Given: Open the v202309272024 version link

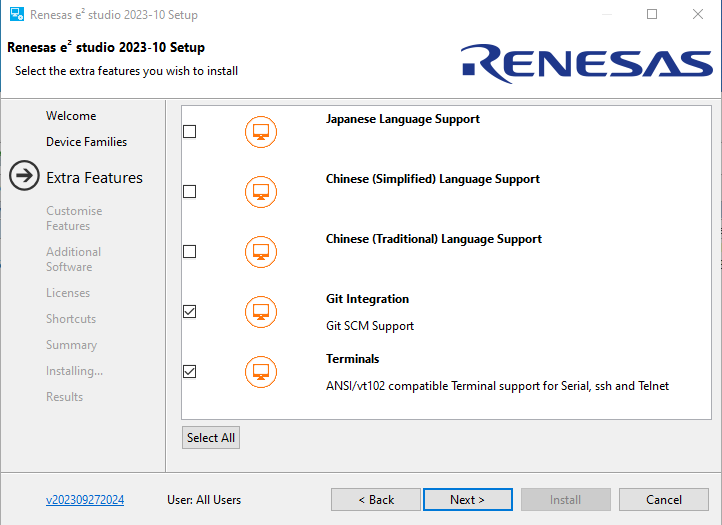Looking at the screenshot, I should (x=85, y=500).
